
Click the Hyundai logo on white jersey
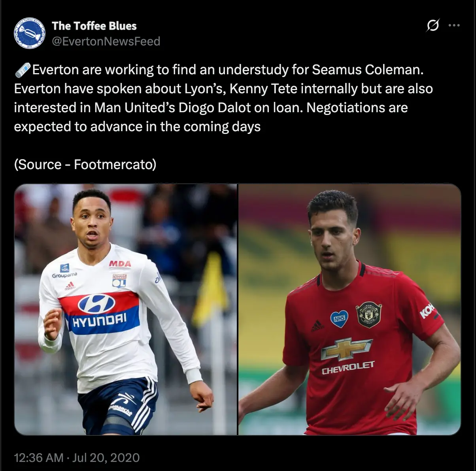(x=97, y=303)
